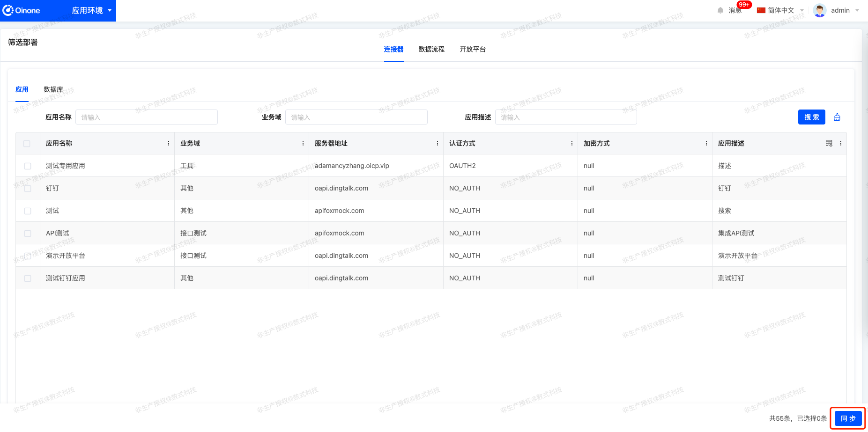Image resolution: width=868 pixels, height=432 pixels.
Task: Select the 数据库 sub-tab
Action: coord(53,89)
